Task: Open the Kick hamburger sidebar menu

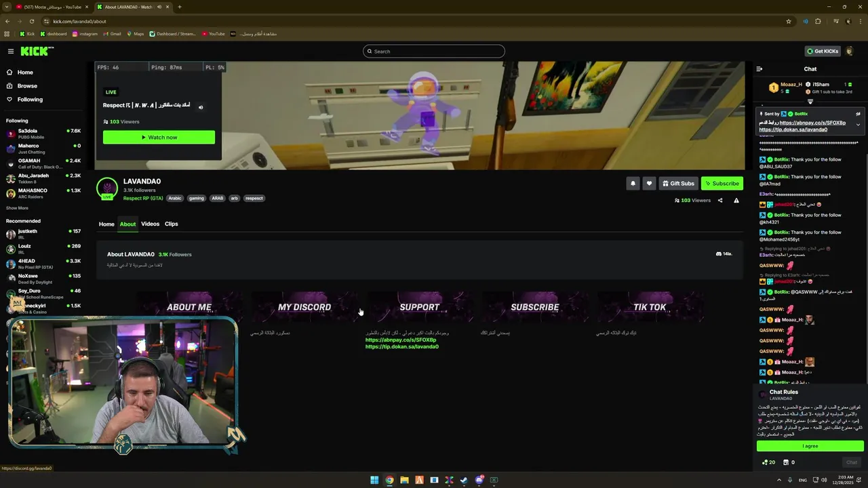Action: (11, 52)
